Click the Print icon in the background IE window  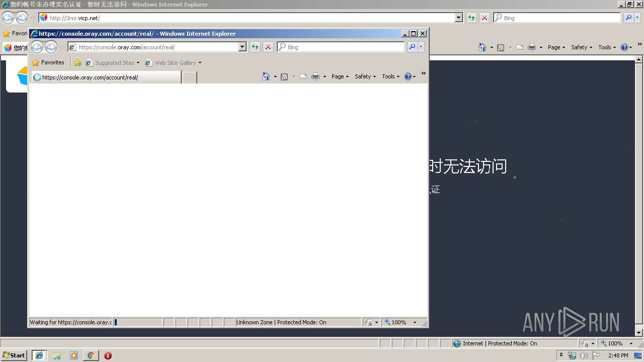point(532,47)
